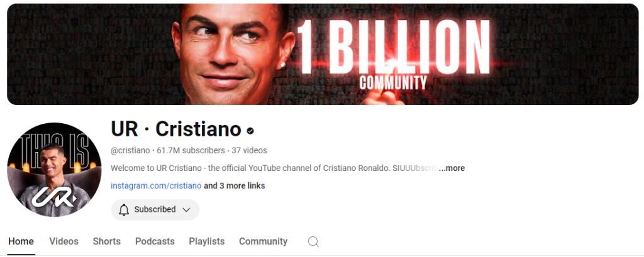Expand the Subscribed dropdown chevron
The width and height of the screenshot is (644, 257).
[186, 210]
